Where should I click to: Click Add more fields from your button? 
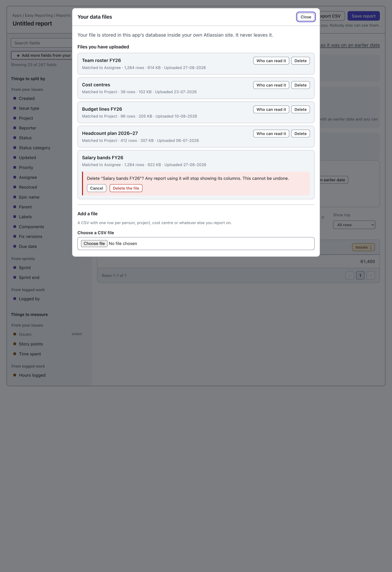(42, 55)
